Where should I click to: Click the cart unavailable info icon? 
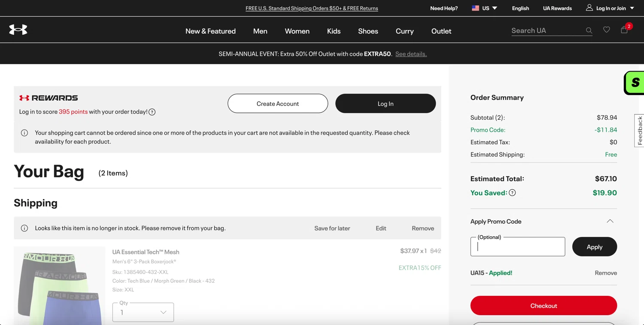pos(24,133)
